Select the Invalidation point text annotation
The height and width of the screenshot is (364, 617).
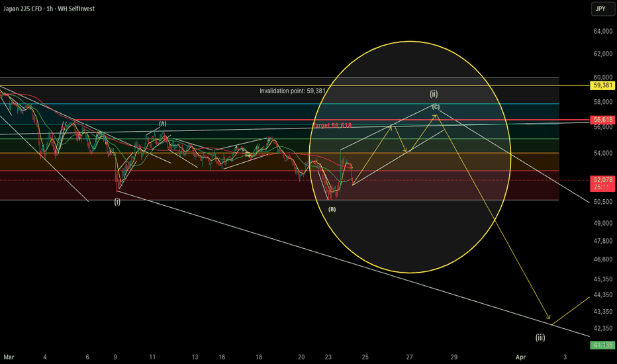point(293,91)
